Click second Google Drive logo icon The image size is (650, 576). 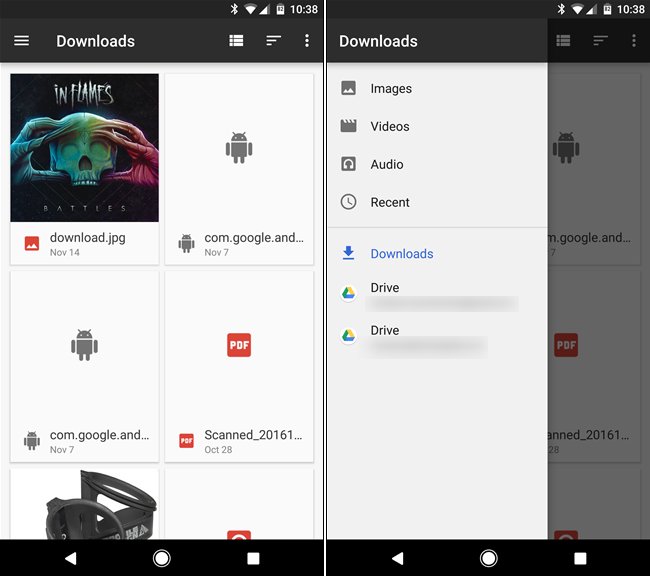pos(348,335)
